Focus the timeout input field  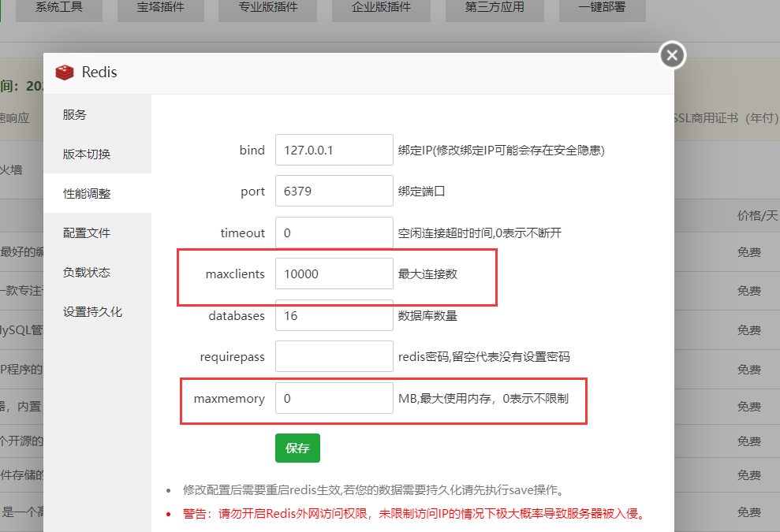[334, 233]
